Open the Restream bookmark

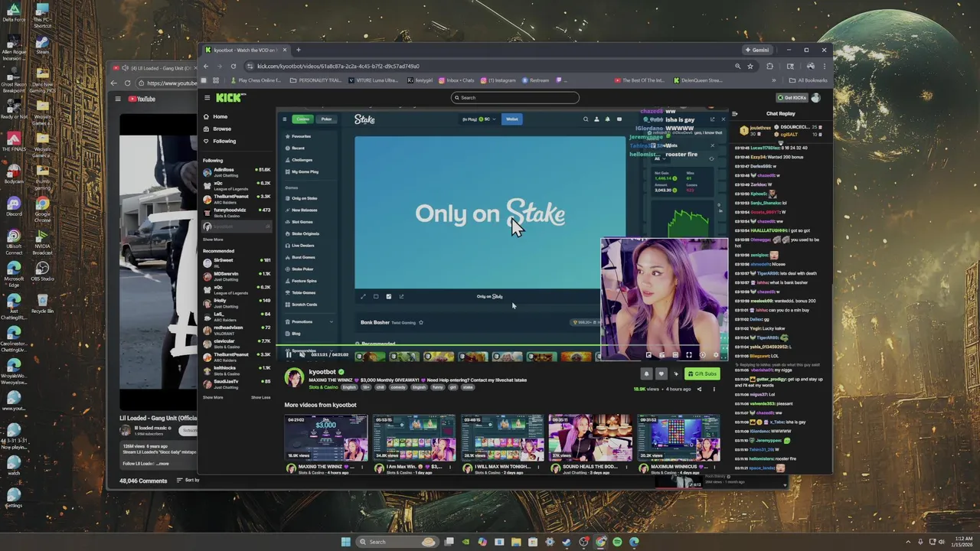click(x=536, y=80)
